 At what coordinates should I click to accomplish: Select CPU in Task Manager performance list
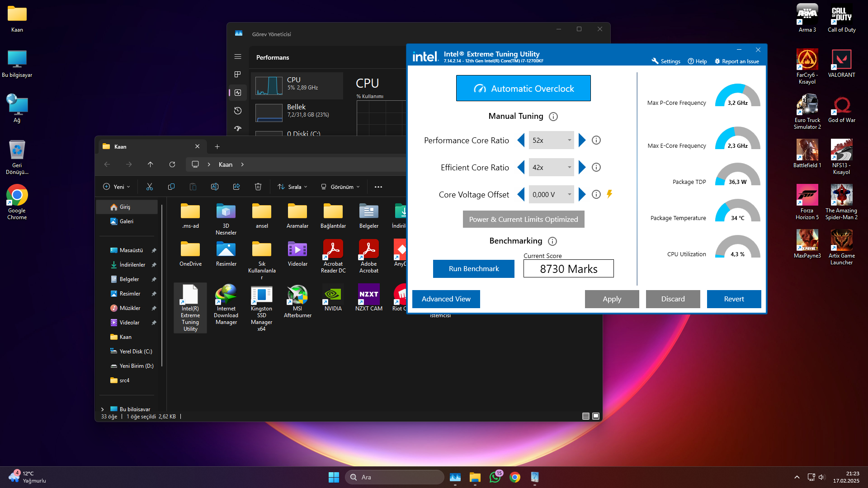(297, 85)
